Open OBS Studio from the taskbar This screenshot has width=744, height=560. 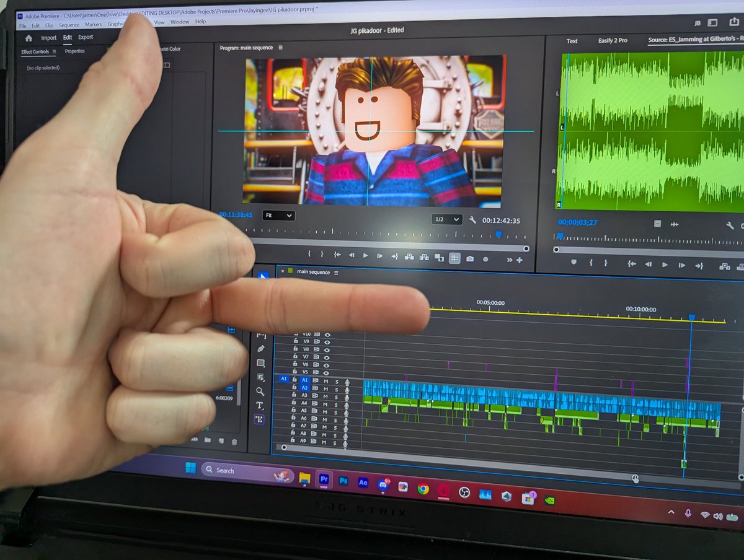point(464,492)
